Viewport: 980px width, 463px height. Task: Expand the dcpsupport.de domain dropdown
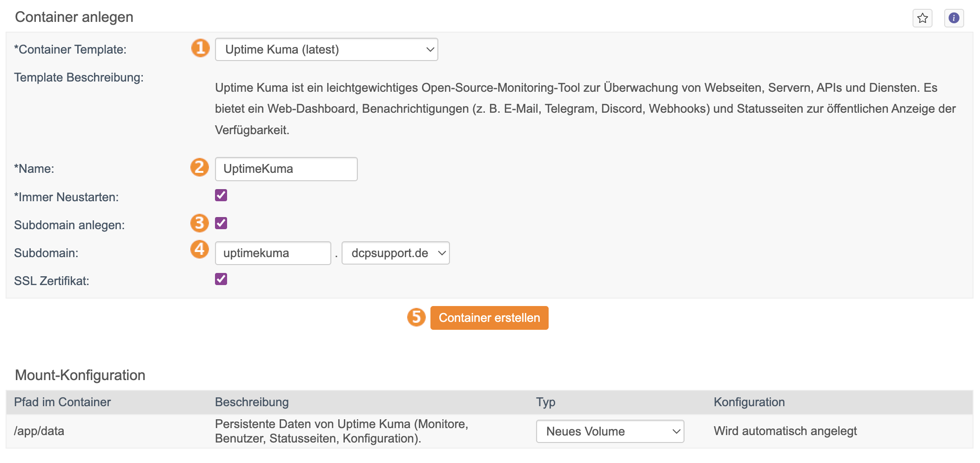(396, 253)
